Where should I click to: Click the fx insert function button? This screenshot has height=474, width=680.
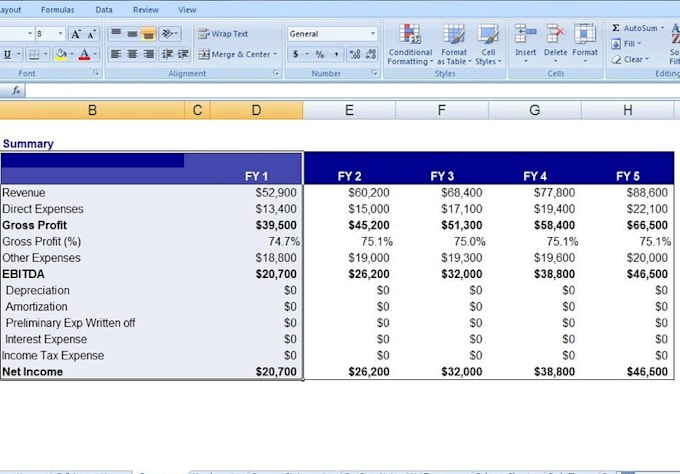pyautogui.click(x=16, y=90)
